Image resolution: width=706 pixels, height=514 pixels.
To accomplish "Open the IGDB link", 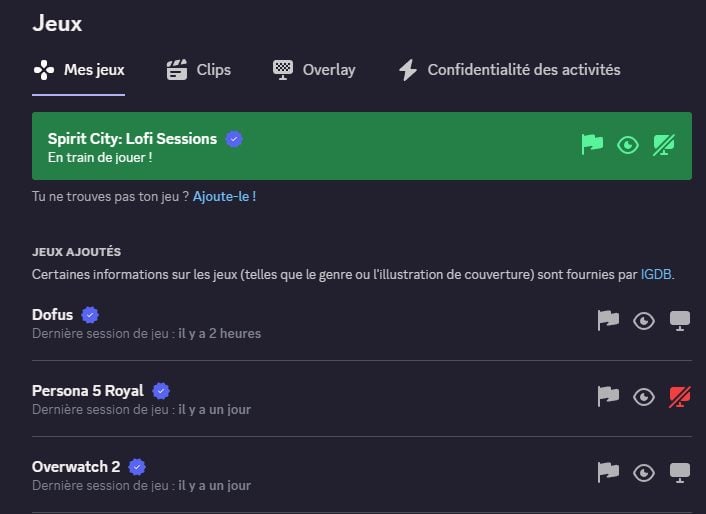I will 656,274.
